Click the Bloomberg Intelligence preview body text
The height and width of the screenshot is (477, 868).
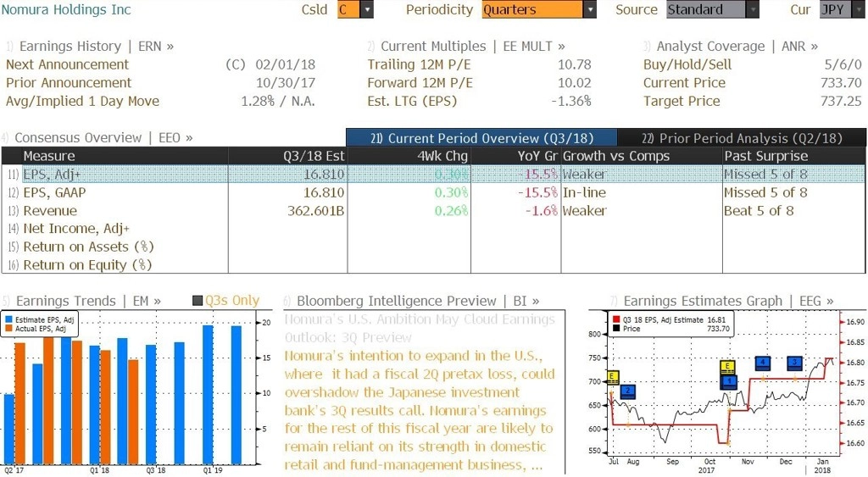[x=420, y=410]
